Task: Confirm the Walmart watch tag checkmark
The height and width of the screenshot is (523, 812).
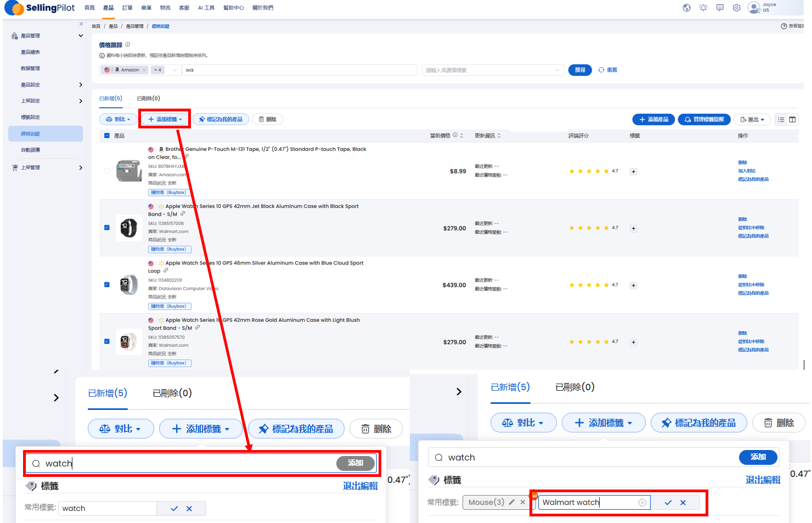Action: (x=668, y=503)
